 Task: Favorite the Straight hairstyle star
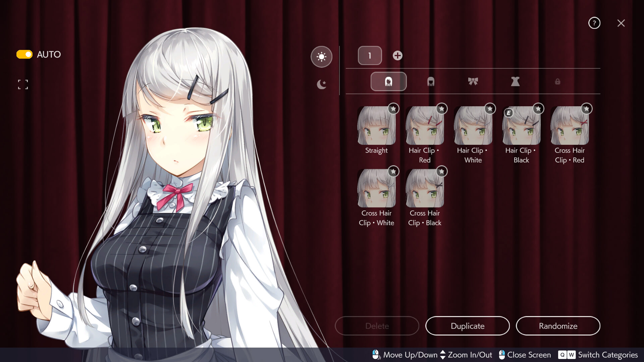(393, 109)
